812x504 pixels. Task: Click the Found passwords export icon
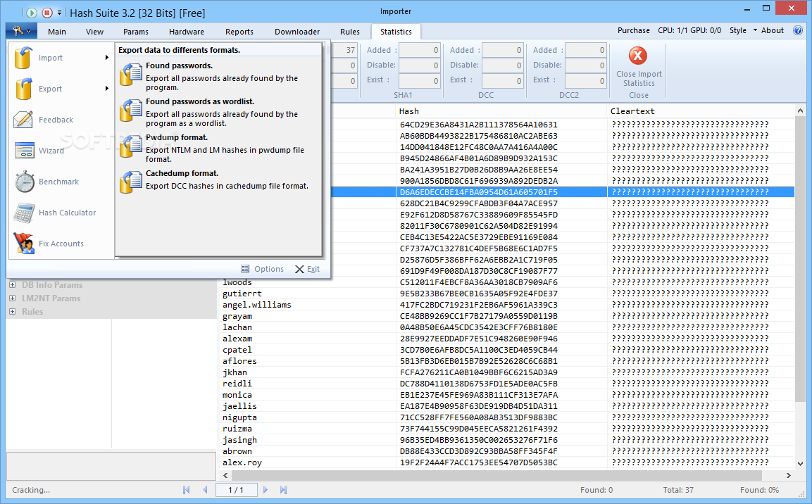[131, 75]
